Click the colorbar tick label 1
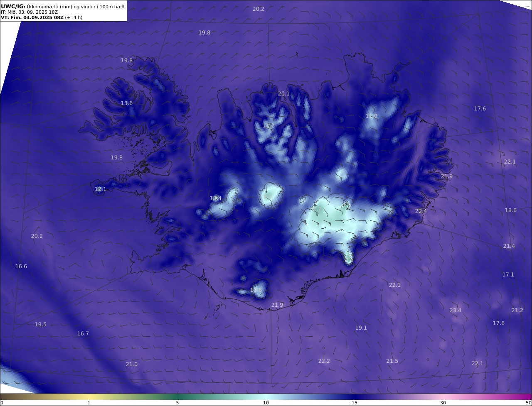The width and height of the screenshot is (532, 406). (x=89, y=403)
